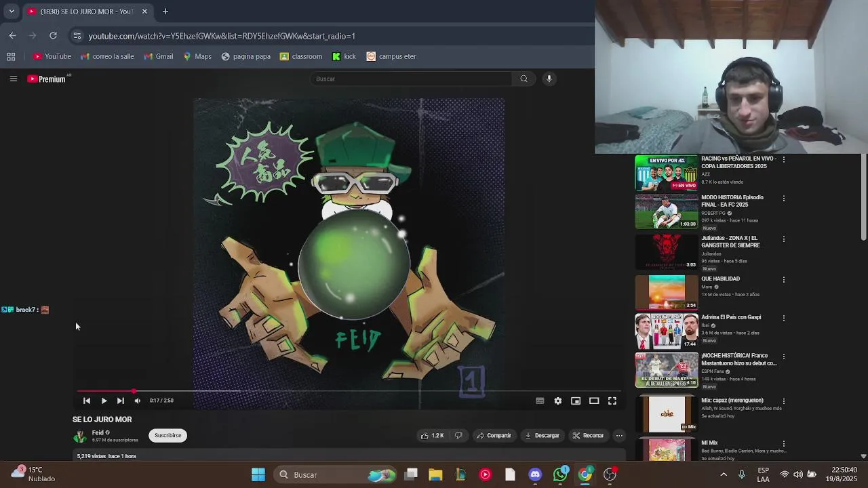Open Feid channel avatar
Screen dimensions: 868x488
(80, 436)
